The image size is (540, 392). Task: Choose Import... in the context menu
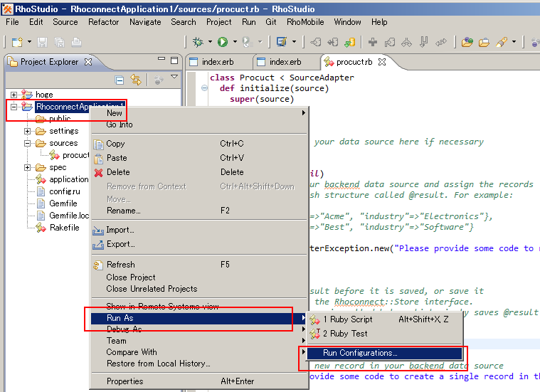coord(200,230)
